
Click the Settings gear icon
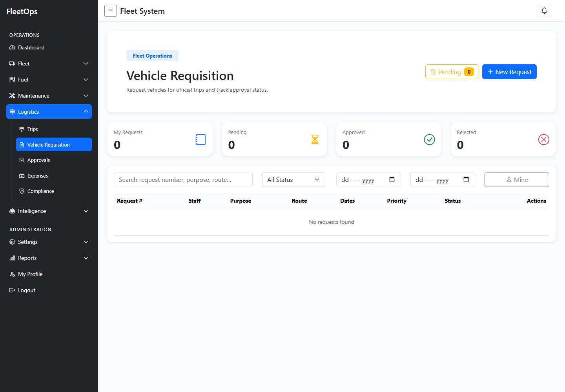tap(12, 242)
